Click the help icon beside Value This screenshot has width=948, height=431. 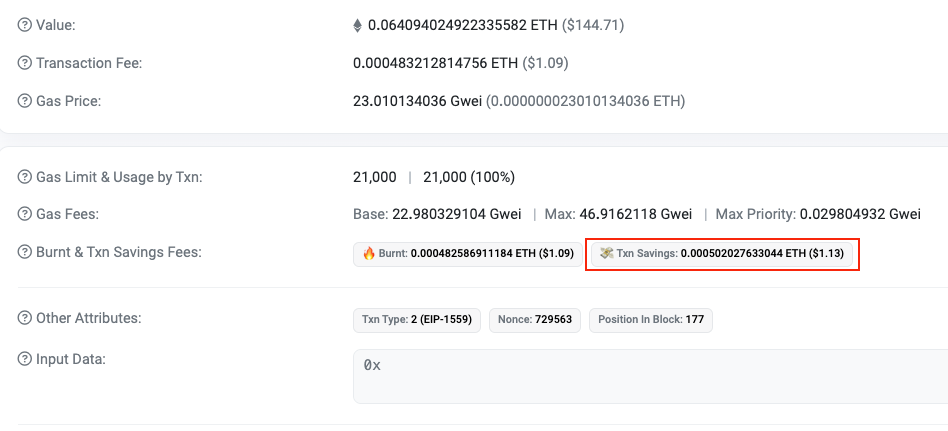(25, 24)
